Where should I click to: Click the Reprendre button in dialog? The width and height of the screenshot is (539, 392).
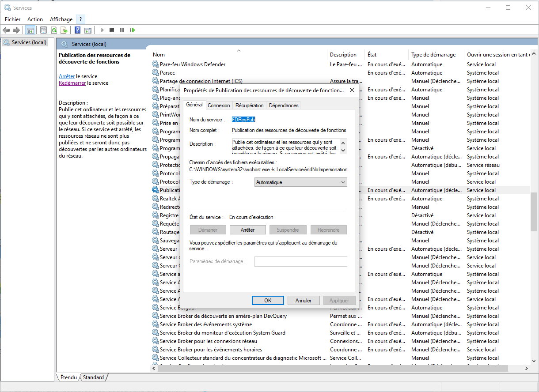pos(329,230)
